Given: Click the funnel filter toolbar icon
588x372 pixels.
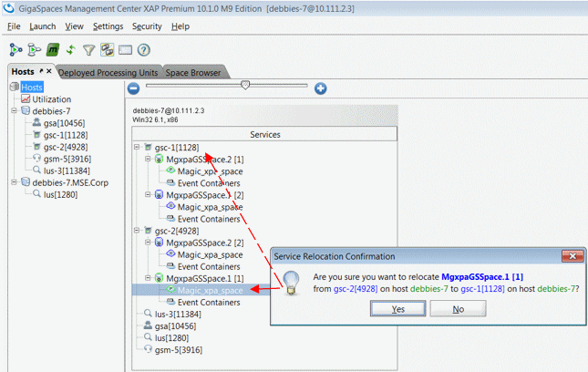Looking at the screenshot, I should (88, 50).
